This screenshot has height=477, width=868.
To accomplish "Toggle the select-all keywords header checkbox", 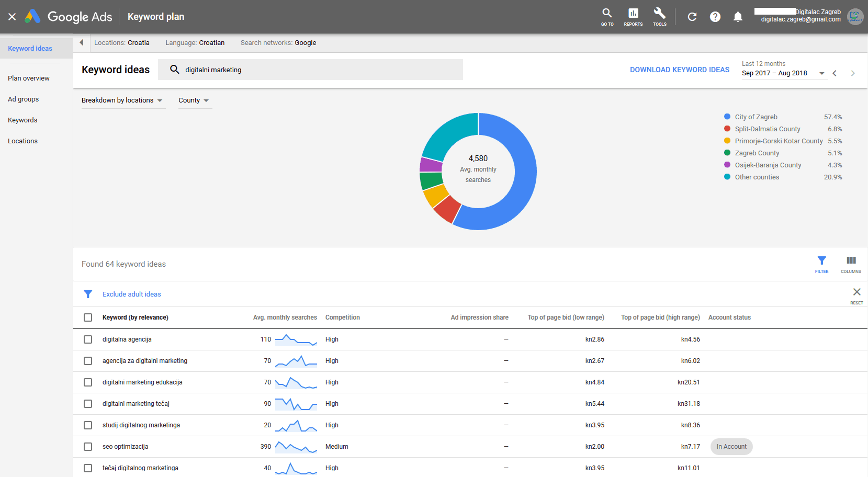I will (x=88, y=317).
